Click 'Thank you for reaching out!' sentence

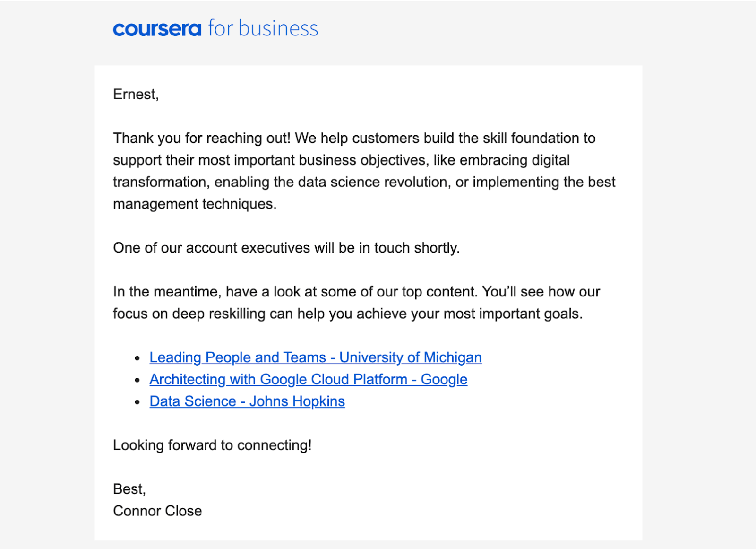(202, 138)
